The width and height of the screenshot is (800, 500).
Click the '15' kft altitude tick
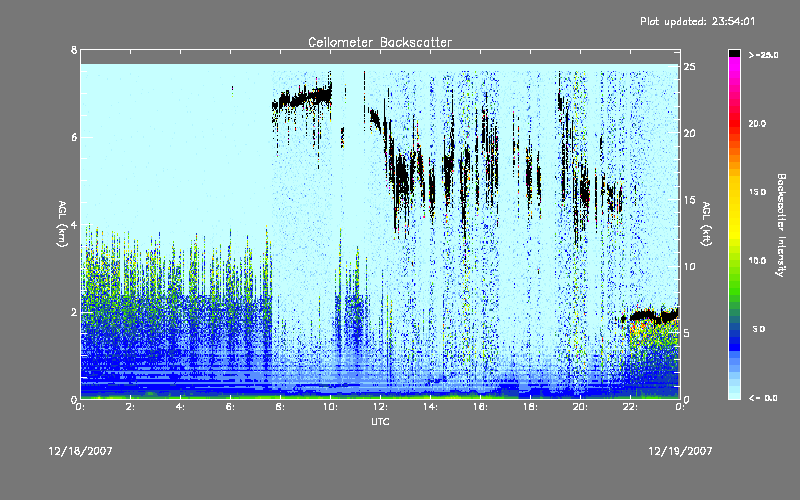[x=689, y=200]
